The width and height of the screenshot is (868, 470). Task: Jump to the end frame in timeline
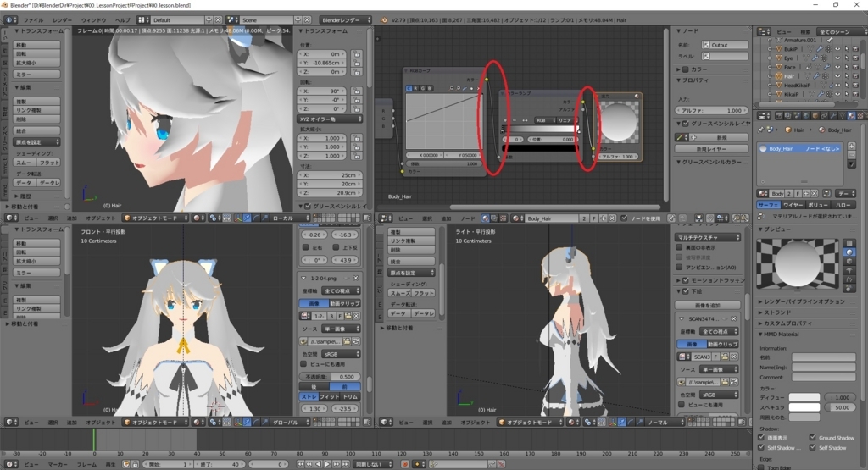[346, 464]
